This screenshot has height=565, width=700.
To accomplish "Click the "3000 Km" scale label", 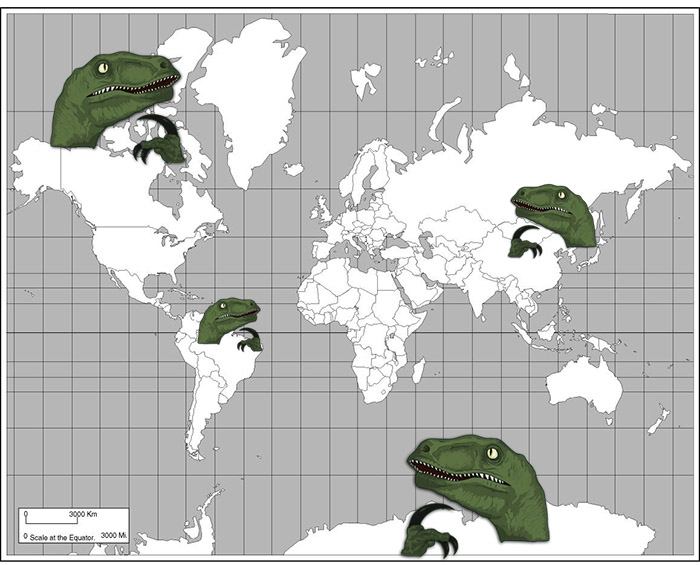I will coord(83,514).
